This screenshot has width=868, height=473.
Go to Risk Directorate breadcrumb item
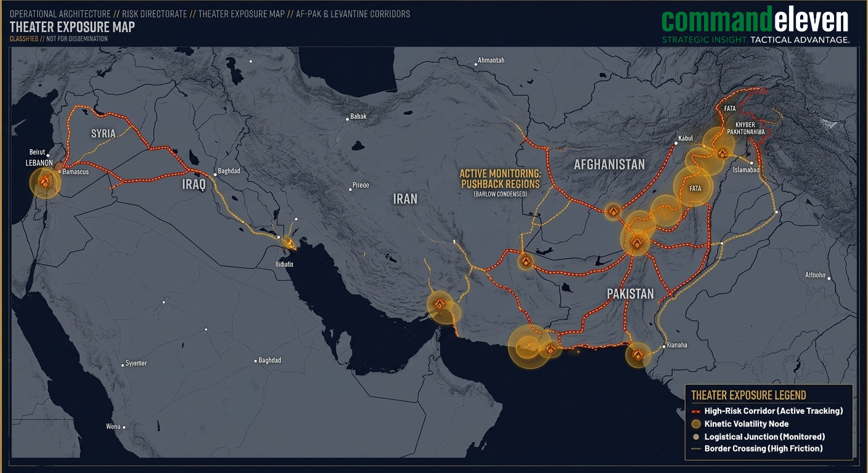(154, 14)
